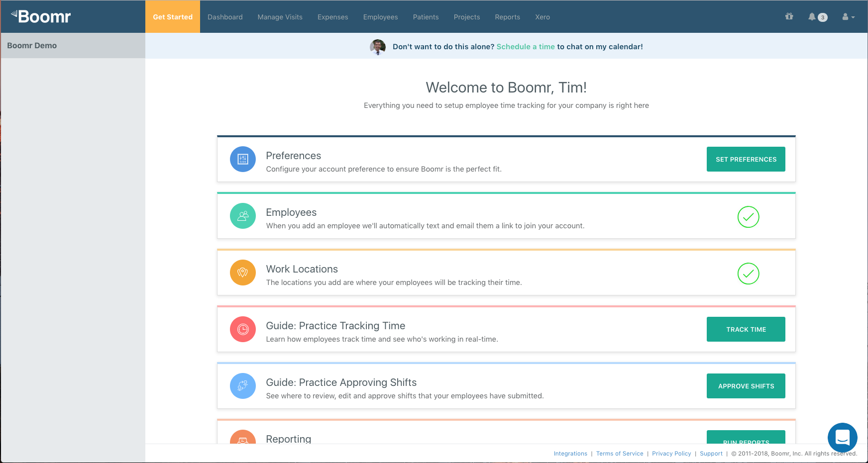Click the Employees completed checkmark
The height and width of the screenshot is (463, 868).
pos(748,217)
